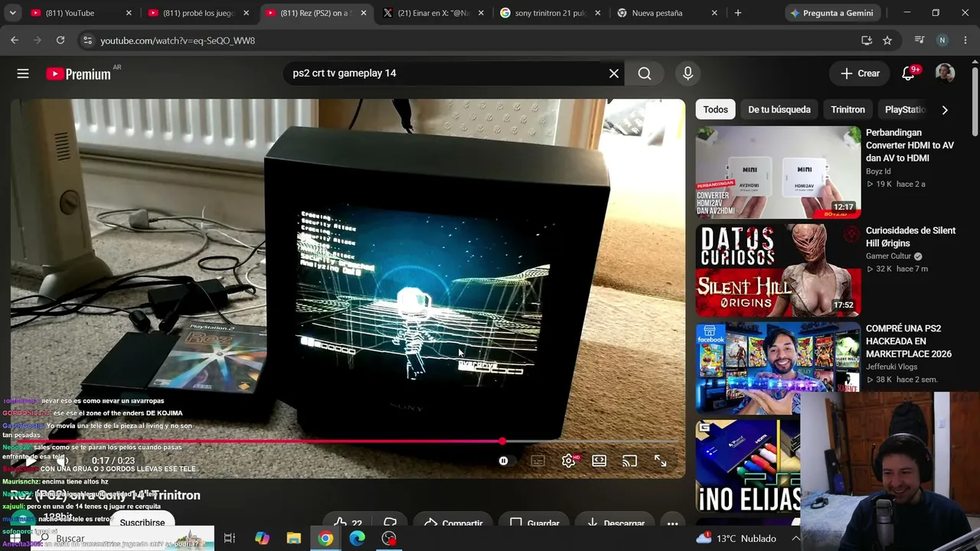Click 'Pregunta a Gemini' button
980x551 pixels.
[x=833, y=13]
